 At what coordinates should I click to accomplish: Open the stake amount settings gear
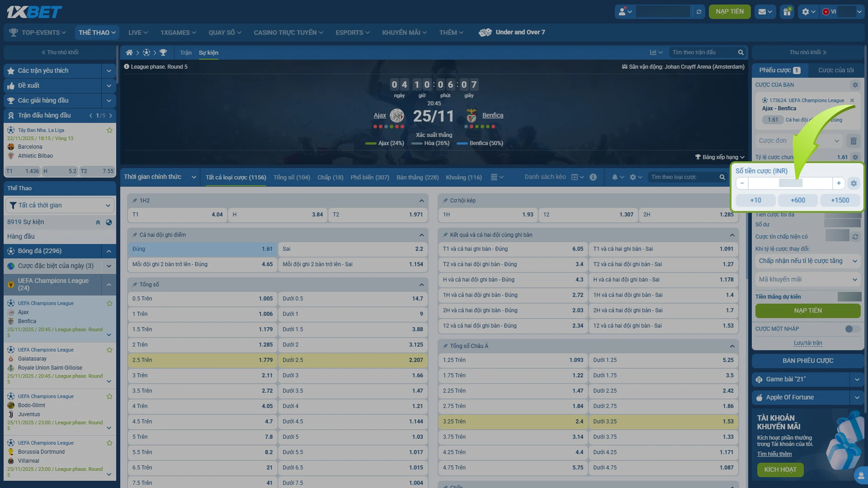click(854, 183)
